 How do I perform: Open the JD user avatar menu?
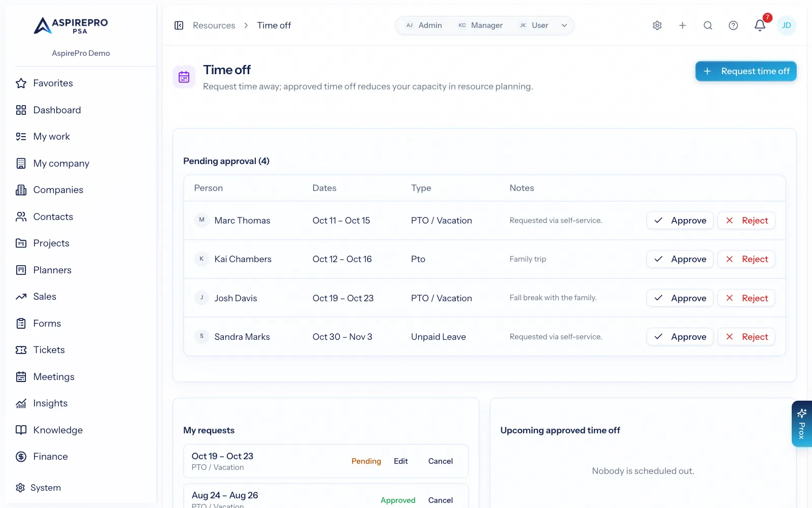[x=787, y=25]
